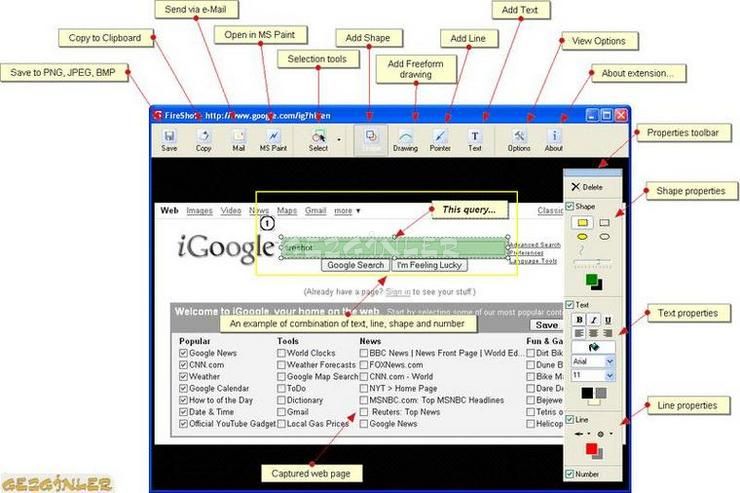Viewport: 740px width, 493px height.
Task: Adjust the shape properties slider
Action: pos(592,261)
